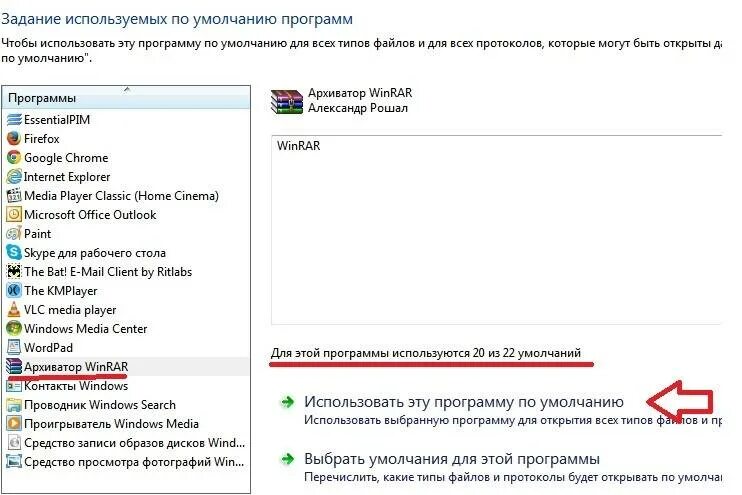The height and width of the screenshot is (495, 742).
Task: Click the Windows Media Center icon
Action: click(14, 328)
